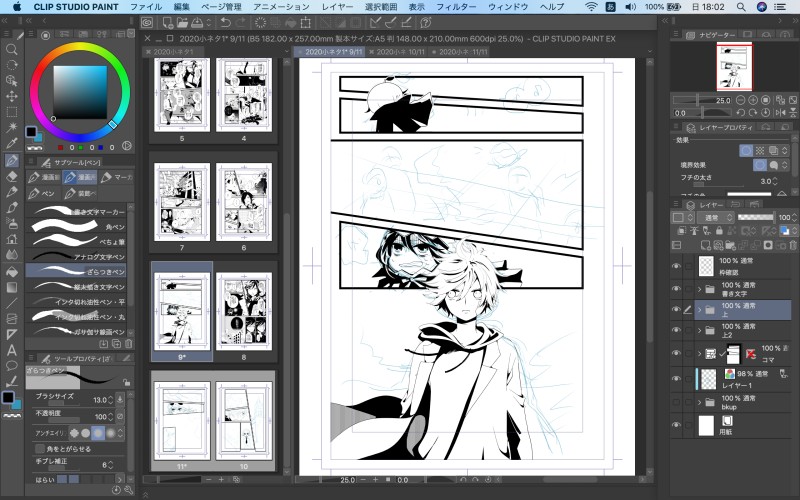This screenshot has width=800, height=500.
Task: Expand the 上2 layer folder
Action: click(x=699, y=331)
